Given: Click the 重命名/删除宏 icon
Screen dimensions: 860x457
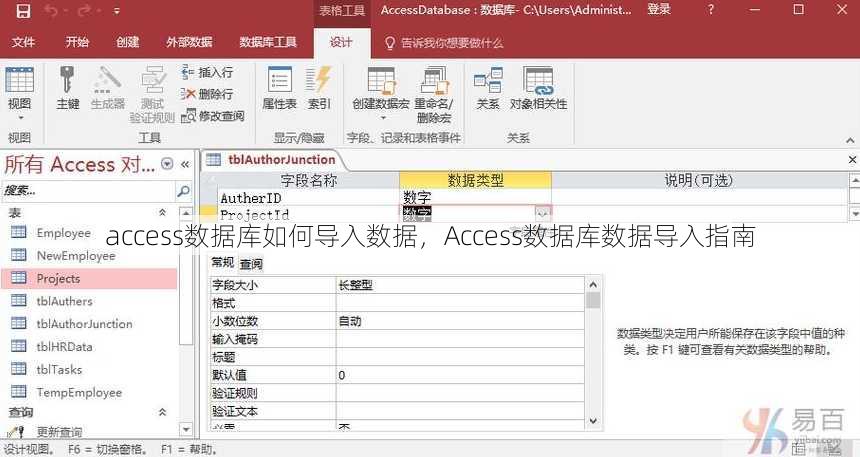Looking at the screenshot, I should pos(434,81).
